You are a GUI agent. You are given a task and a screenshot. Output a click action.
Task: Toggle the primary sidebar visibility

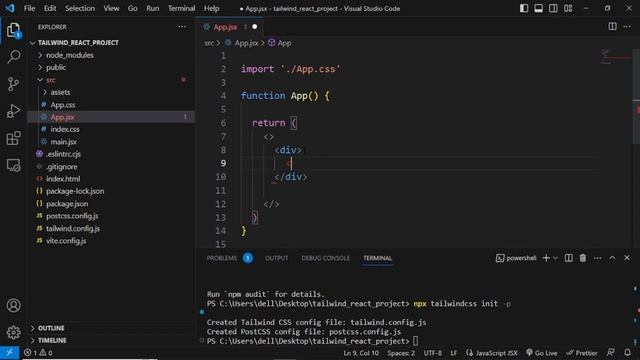pos(524,8)
